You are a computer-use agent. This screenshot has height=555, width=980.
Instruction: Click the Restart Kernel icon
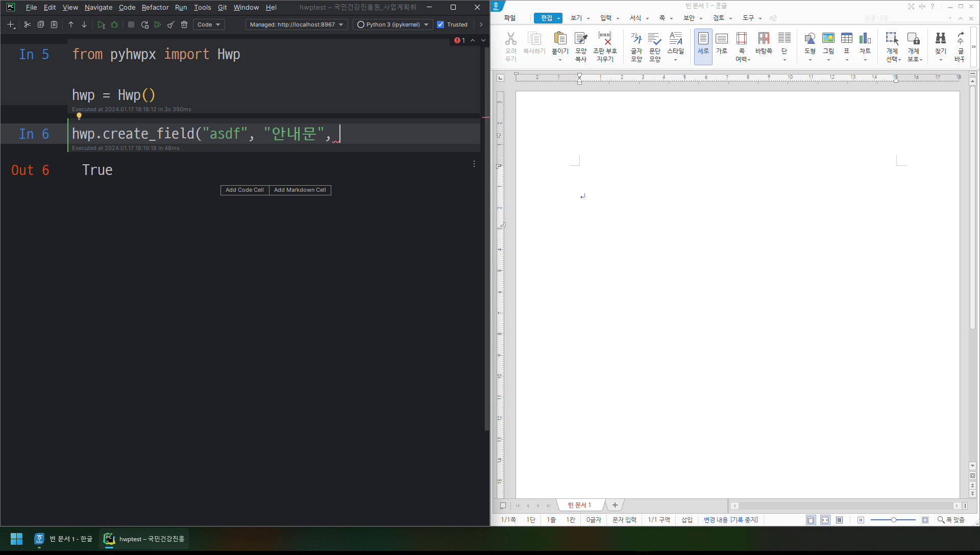tap(145, 24)
